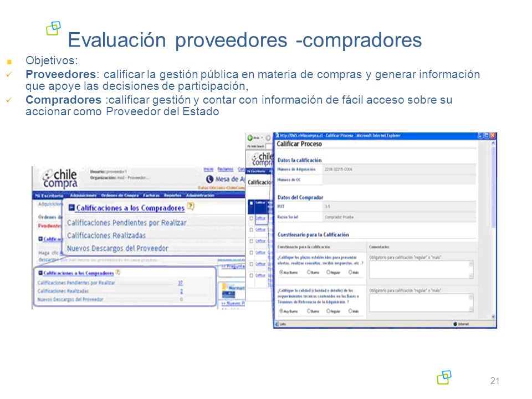532x399 pixels.
Task: Select Muy Bueno for the calidad question
Action: (x=281, y=311)
